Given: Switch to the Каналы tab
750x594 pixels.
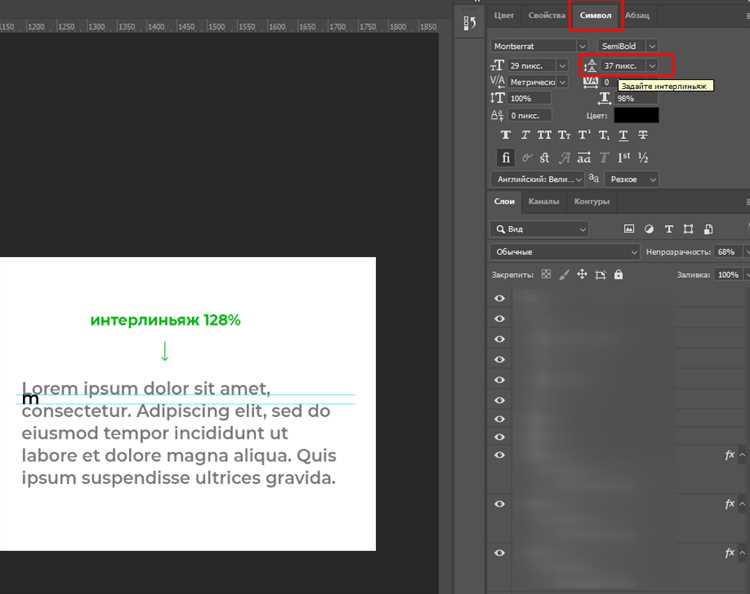Looking at the screenshot, I should 543,201.
